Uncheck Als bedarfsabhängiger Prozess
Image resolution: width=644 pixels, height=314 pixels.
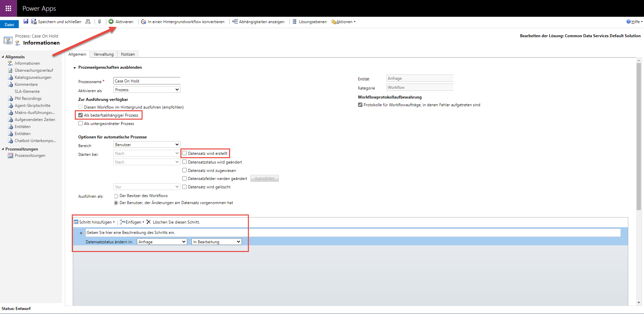tap(80, 115)
